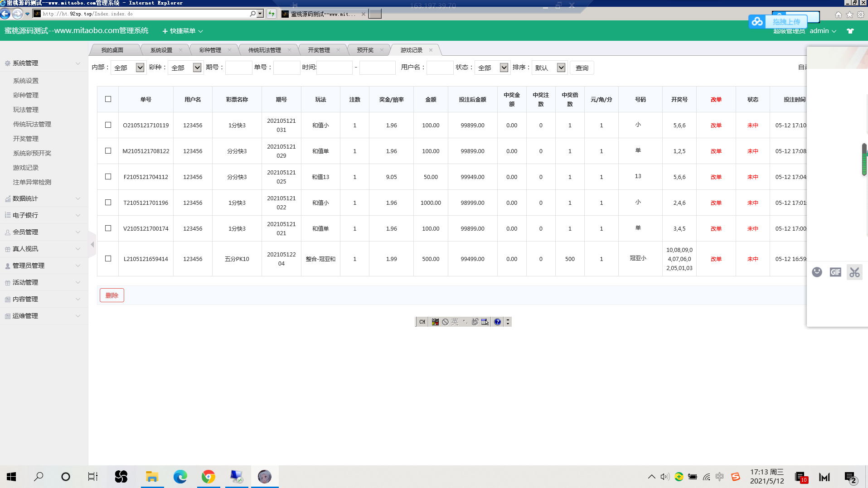Image resolution: width=868 pixels, height=488 pixels.
Task: Click the sidebar collapse arrow handle
Action: pyautogui.click(x=92, y=245)
